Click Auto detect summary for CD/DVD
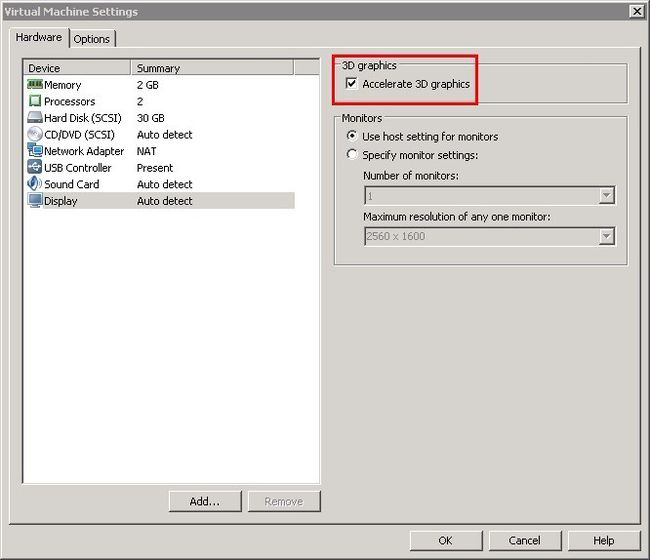Screen dimensions: 650x560 [x=165, y=135]
